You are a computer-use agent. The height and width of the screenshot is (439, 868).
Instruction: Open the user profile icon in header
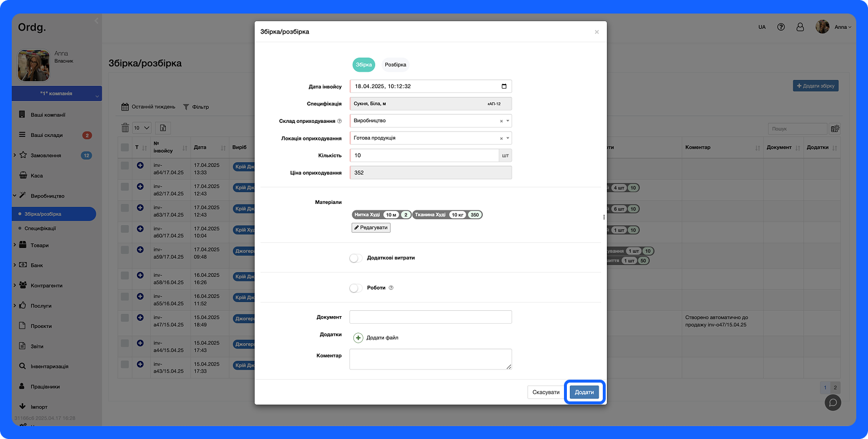[x=800, y=27]
